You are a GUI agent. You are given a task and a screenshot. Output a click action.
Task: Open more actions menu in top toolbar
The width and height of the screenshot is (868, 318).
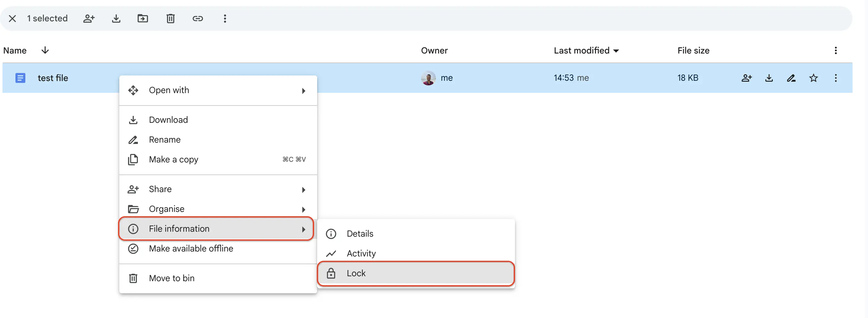pyautogui.click(x=225, y=19)
